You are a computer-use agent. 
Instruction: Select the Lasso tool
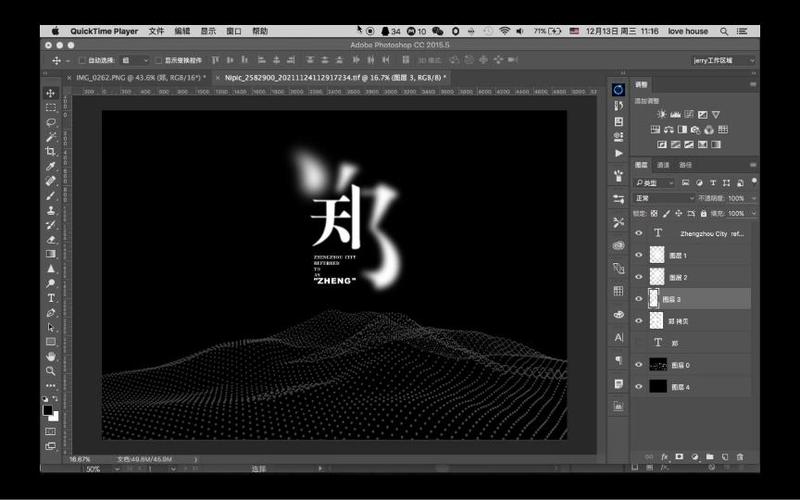pos(51,122)
